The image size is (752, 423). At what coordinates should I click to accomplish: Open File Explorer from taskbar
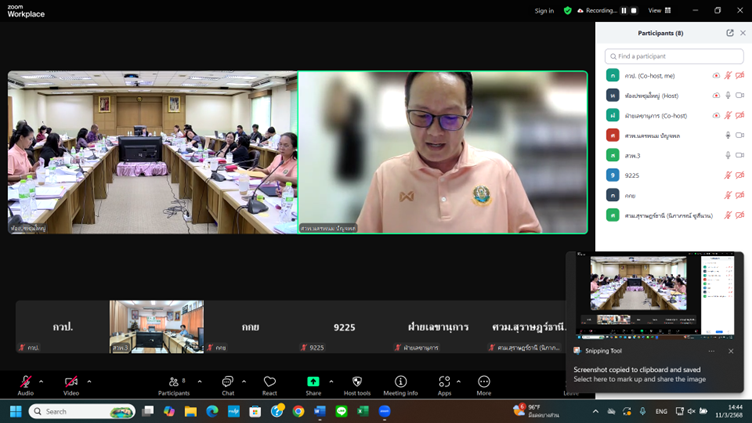[190, 411]
